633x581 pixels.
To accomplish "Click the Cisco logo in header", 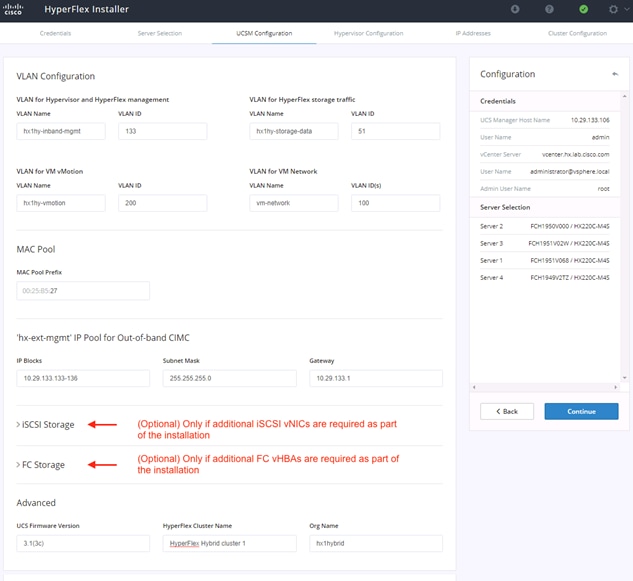I will pyautogui.click(x=13, y=9).
